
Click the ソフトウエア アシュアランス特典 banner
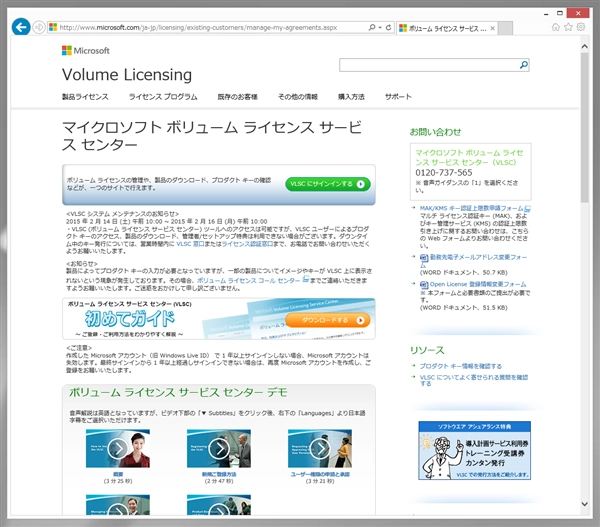(474, 450)
